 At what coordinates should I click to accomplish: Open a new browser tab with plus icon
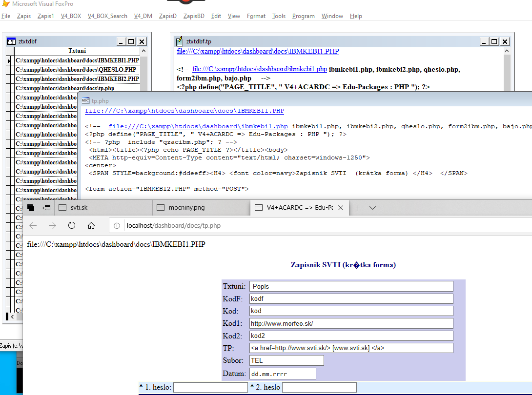point(357,208)
